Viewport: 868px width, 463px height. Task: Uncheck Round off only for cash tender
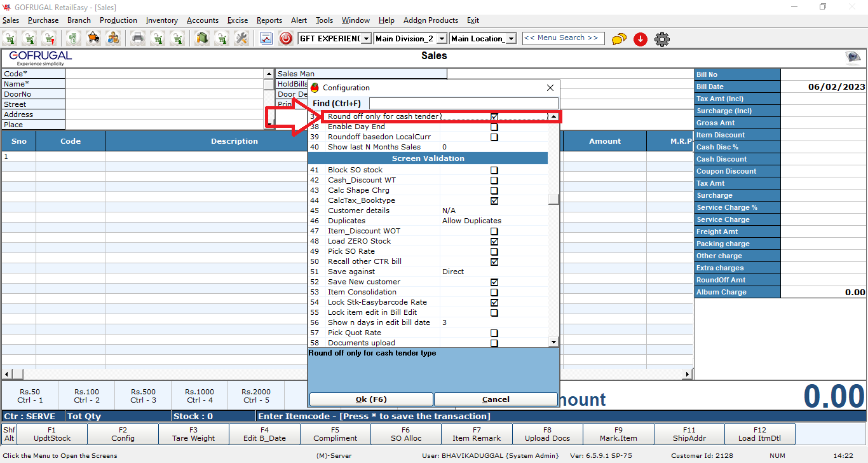tap(494, 117)
